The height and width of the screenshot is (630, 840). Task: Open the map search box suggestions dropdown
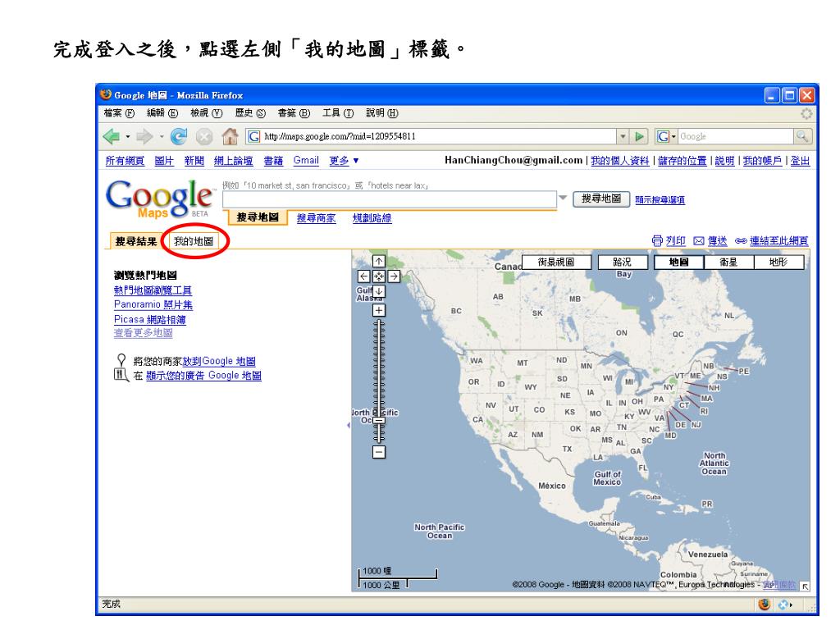563,198
